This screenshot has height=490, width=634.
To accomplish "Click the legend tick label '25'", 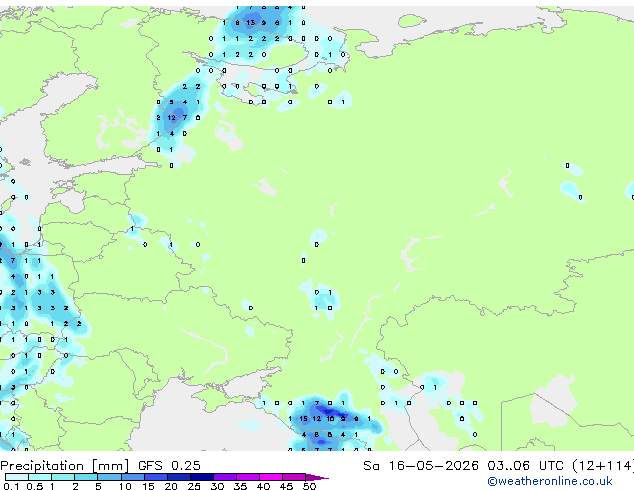I will click(x=194, y=486).
